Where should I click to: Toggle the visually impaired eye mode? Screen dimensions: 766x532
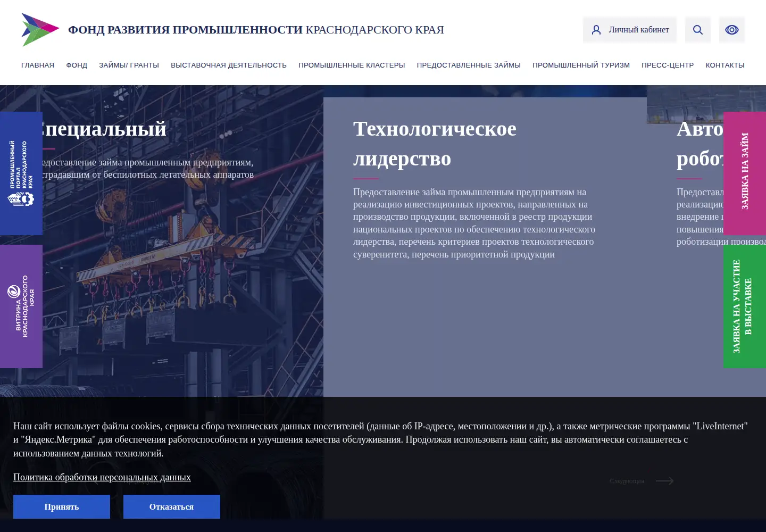click(x=732, y=30)
